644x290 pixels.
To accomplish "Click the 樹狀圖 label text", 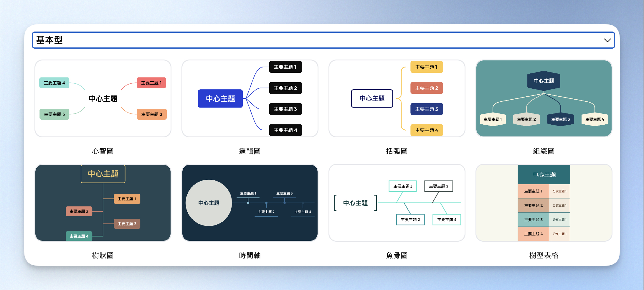I will 103,256.
